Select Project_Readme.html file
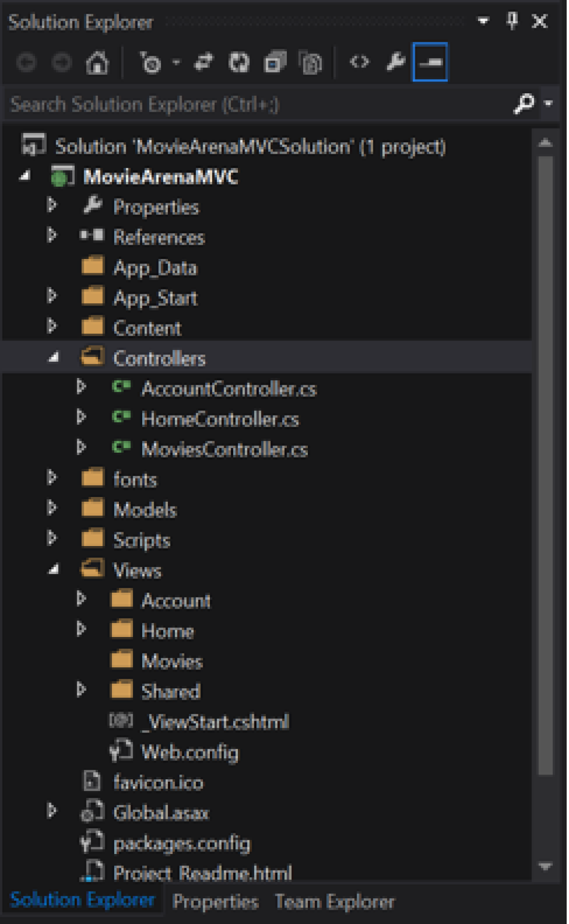Viewport: 569px width, 924px height. 203,873
